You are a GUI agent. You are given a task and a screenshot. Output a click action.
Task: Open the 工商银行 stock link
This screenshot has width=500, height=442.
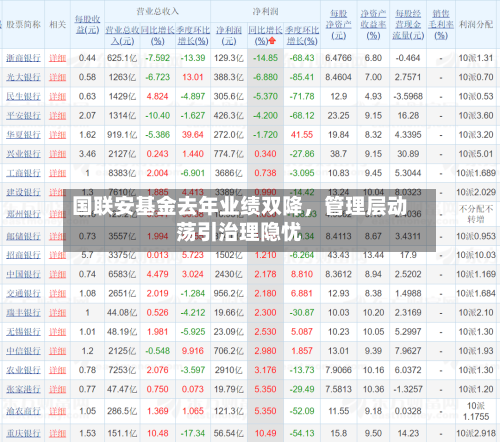[23, 173]
